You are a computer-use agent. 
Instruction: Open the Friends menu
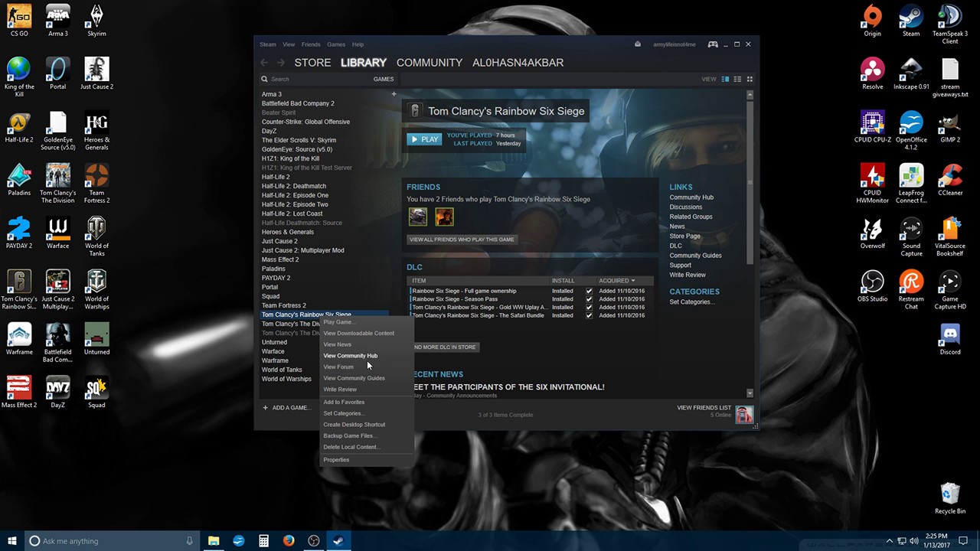[x=311, y=44]
